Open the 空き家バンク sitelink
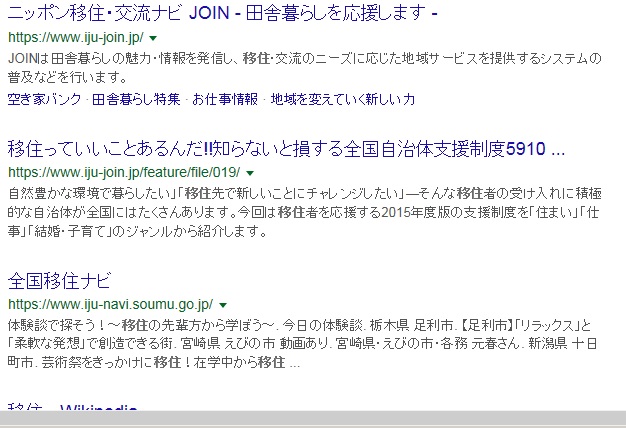 pyautogui.click(x=44, y=99)
